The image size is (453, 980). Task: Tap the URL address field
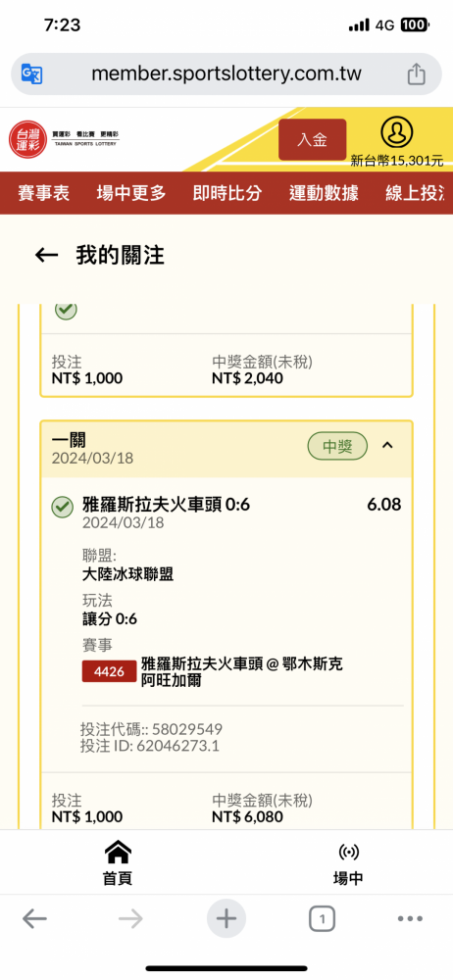(x=226, y=73)
